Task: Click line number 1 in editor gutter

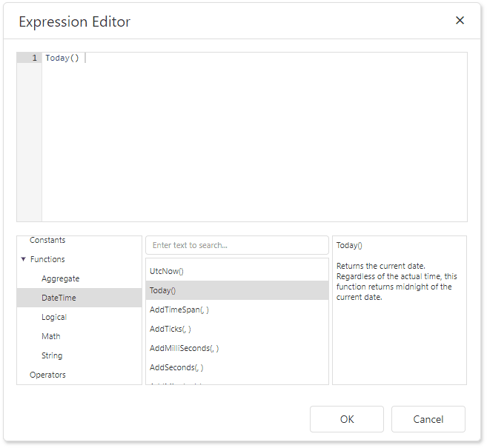Action: [x=33, y=58]
